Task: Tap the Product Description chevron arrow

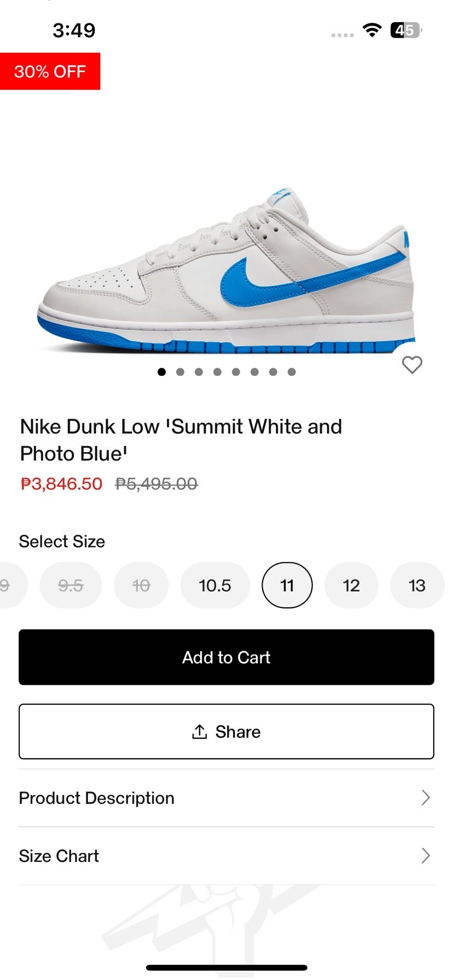Action: click(x=426, y=798)
